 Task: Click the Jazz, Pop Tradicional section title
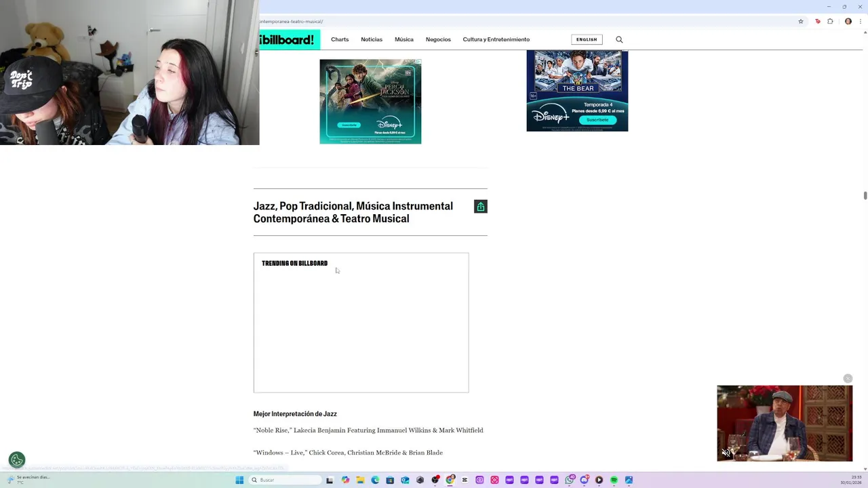353,212
